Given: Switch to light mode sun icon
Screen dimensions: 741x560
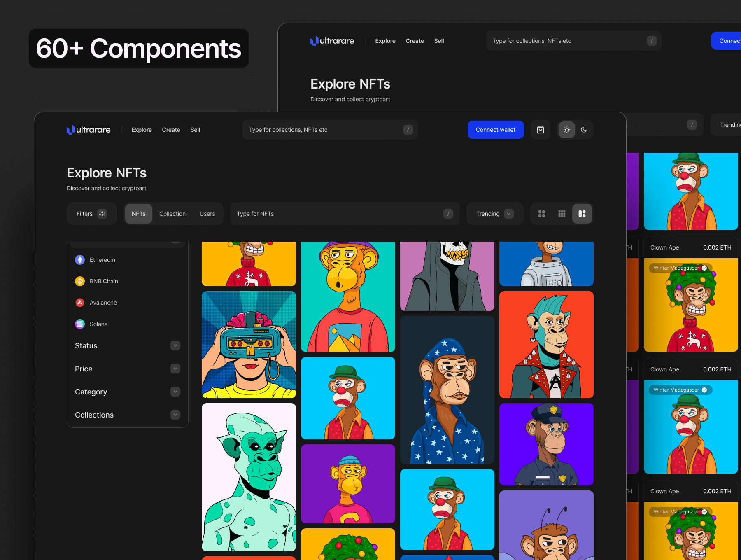Looking at the screenshot, I should (567, 130).
